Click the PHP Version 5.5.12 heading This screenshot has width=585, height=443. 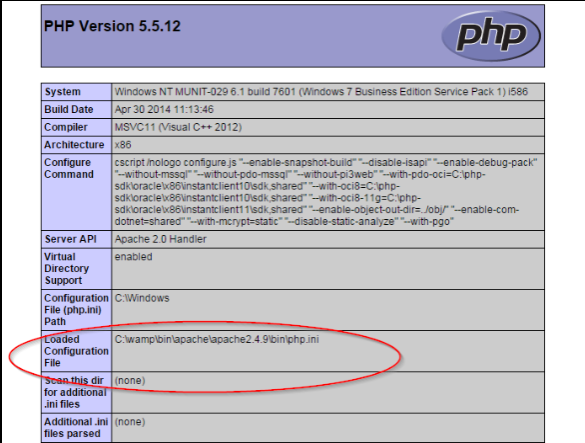(112, 26)
